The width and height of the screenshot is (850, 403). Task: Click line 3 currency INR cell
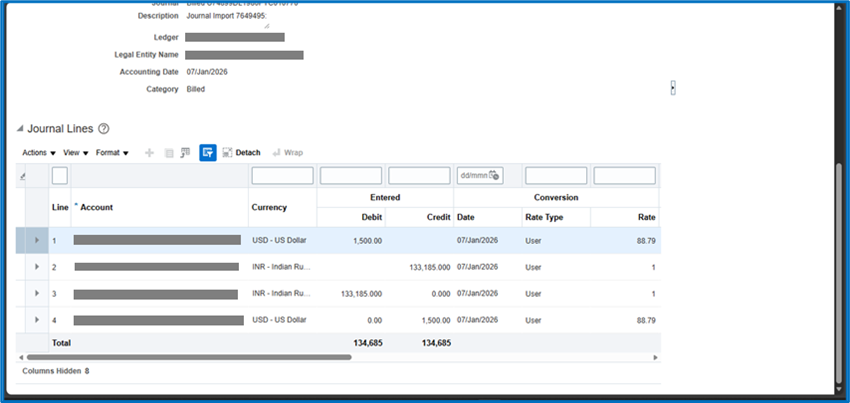[x=281, y=293]
